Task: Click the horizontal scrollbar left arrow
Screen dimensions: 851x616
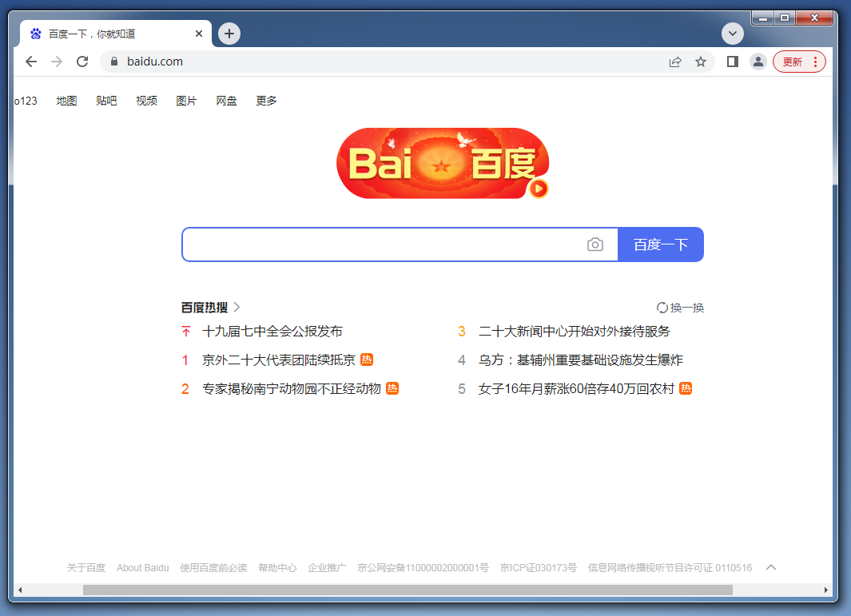Action: coord(20,590)
